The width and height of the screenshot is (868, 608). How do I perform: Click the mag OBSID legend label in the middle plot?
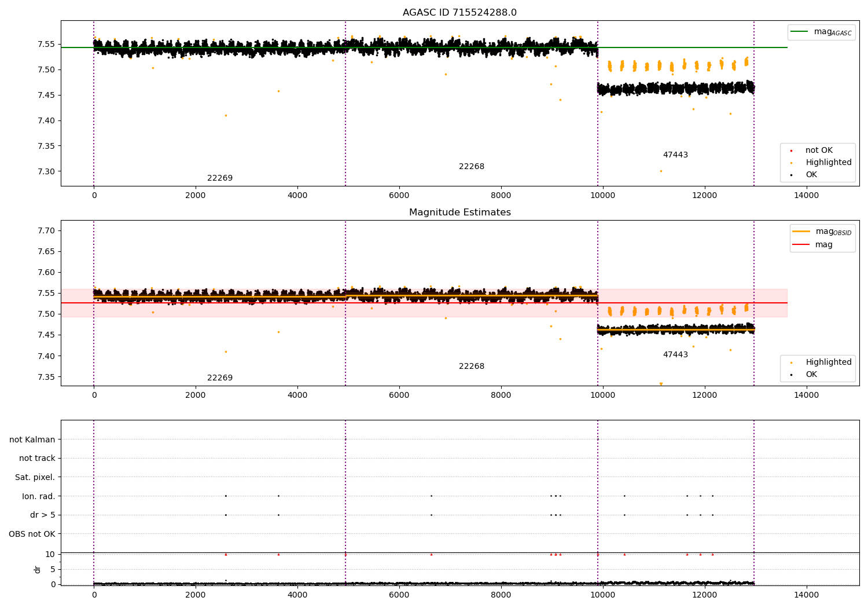point(833,232)
